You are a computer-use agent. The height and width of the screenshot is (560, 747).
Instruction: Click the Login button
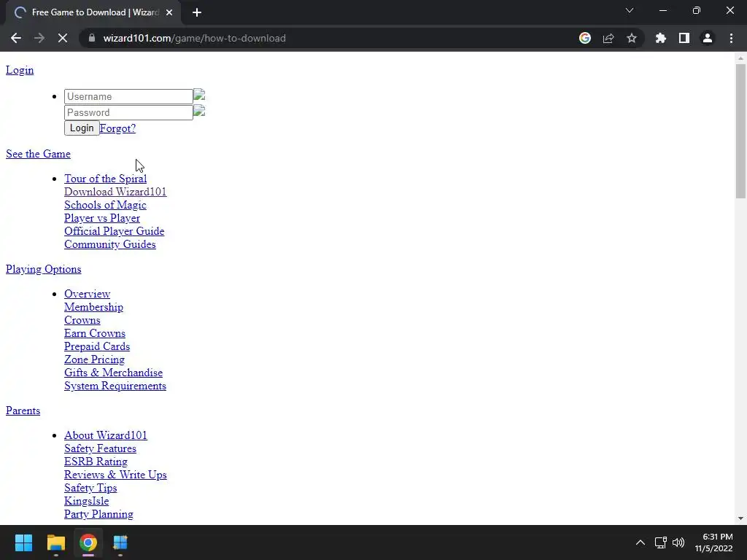[82, 128]
